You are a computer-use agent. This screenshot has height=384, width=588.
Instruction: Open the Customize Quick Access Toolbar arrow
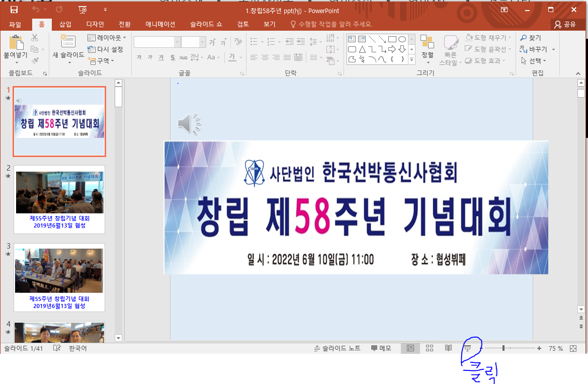(105, 10)
